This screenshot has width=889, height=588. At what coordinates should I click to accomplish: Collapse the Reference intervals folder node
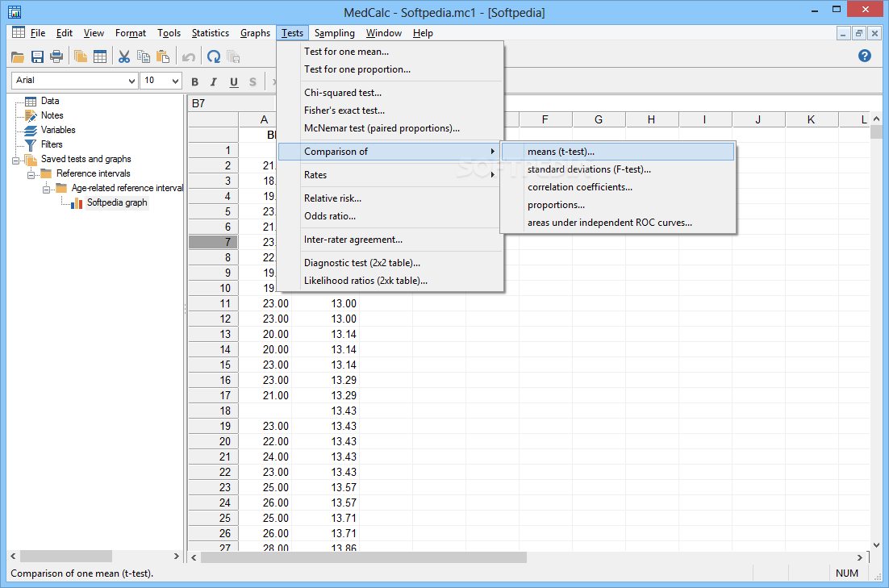(x=31, y=175)
